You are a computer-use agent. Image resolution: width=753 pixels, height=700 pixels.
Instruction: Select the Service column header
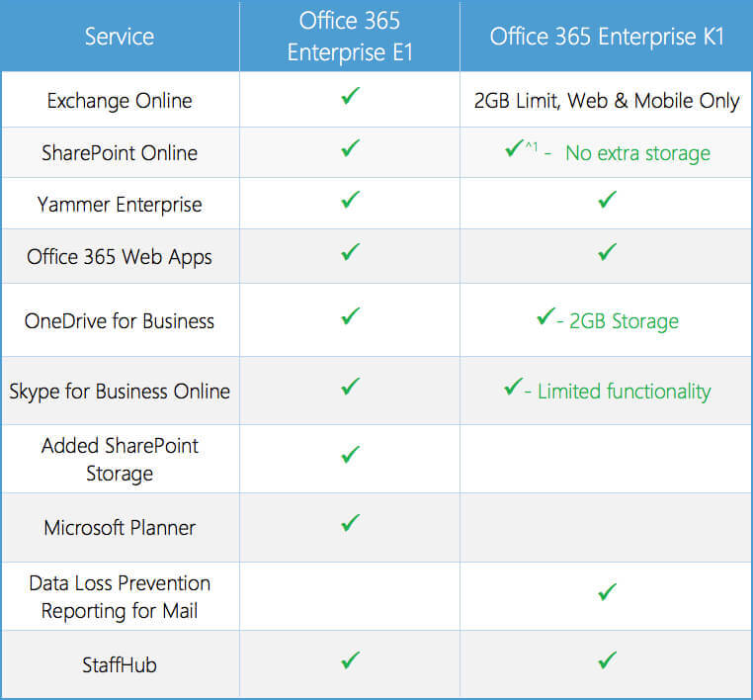[120, 37]
